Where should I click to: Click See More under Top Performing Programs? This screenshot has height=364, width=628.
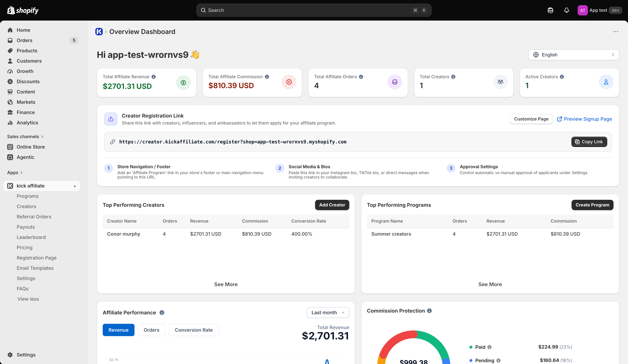click(x=490, y=284)
